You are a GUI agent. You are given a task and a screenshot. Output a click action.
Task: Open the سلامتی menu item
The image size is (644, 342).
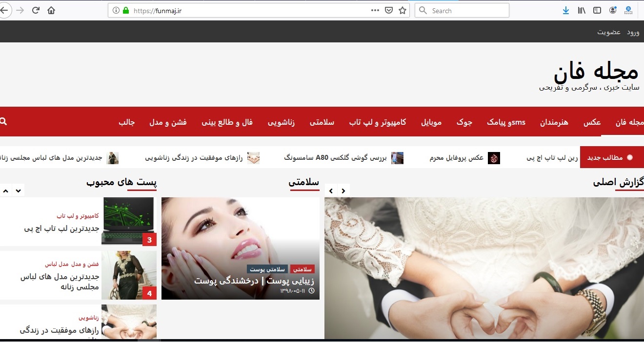(x=322, y=122)
